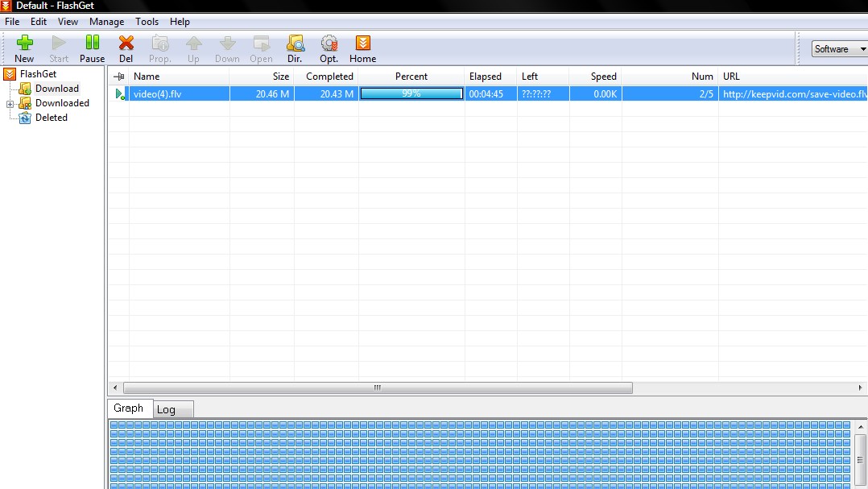This screenshot has width=868, height=489.
Task: Click the keepvid.com URL cell
Action: [x=793, y=94]
